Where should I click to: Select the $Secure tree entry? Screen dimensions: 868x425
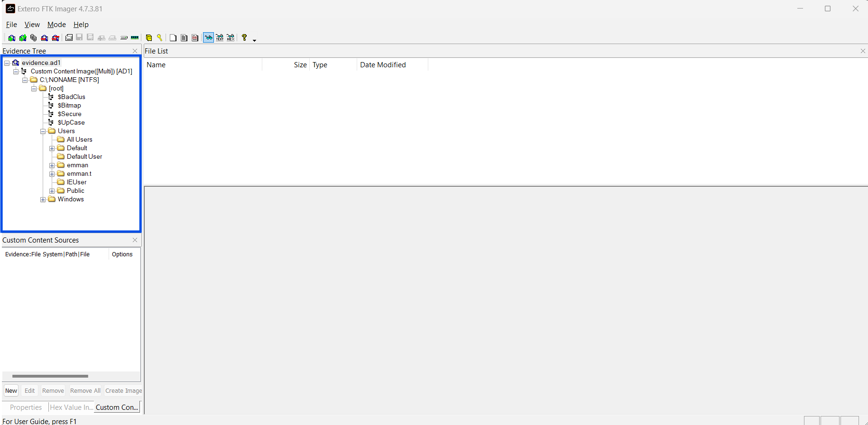click(70, 114)
